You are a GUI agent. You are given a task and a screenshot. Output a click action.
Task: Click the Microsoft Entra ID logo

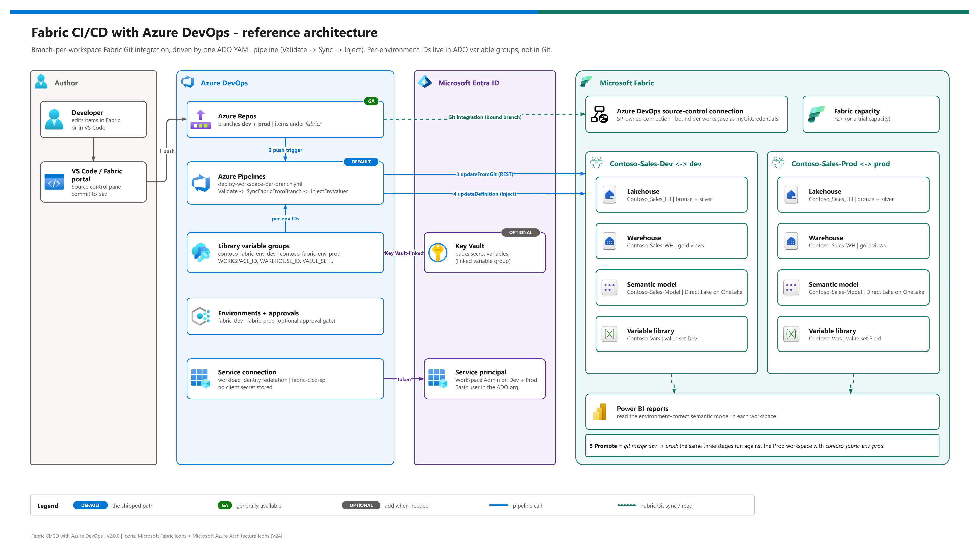click(425, 82)
